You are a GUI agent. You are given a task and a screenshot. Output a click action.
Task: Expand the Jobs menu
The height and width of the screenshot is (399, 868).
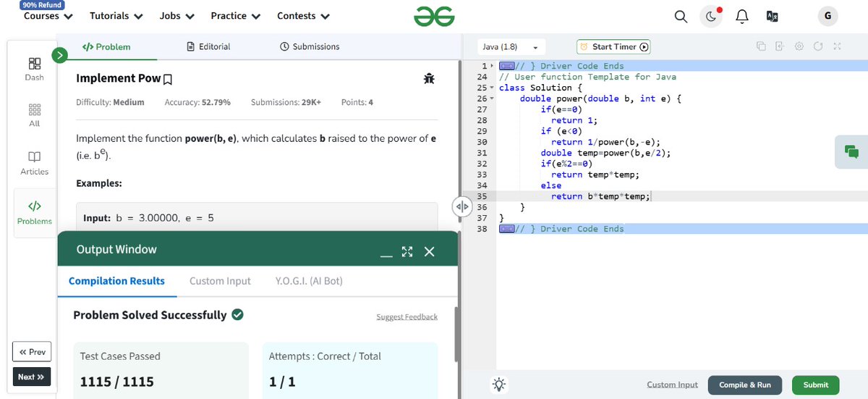[x=176, y=16]
